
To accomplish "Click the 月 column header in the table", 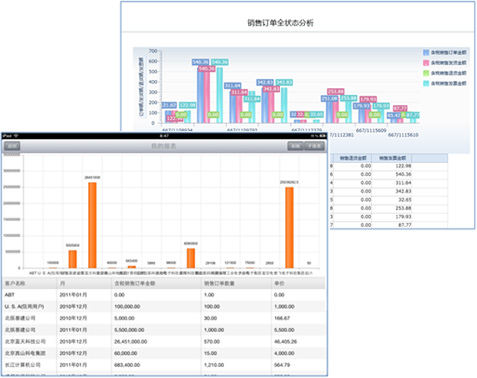I will coord(62,283).
